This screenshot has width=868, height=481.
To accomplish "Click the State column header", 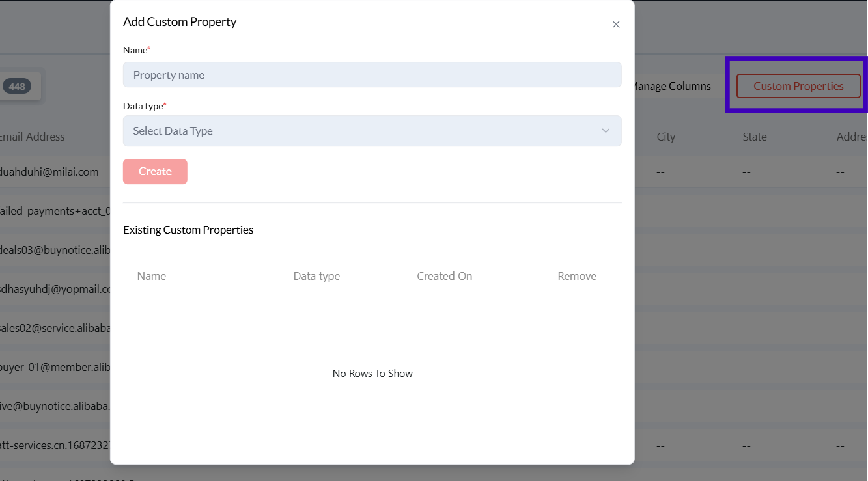I will click(755, 137).
